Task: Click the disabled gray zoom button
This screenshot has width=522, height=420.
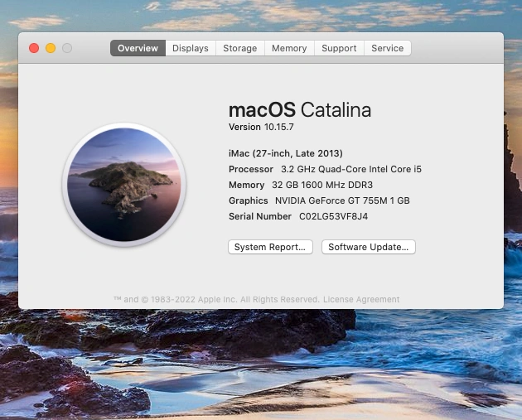Action: coord(67,48)
